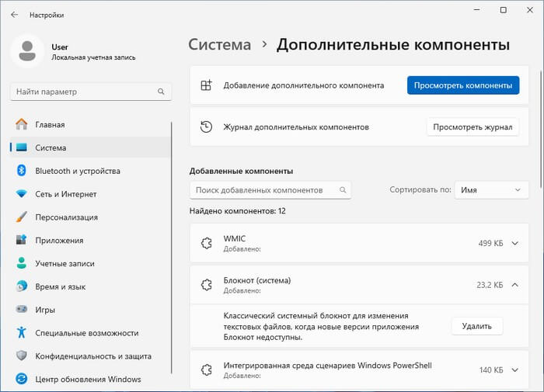Open the Главная settings page
544x392 pixels.
(50, 124)
